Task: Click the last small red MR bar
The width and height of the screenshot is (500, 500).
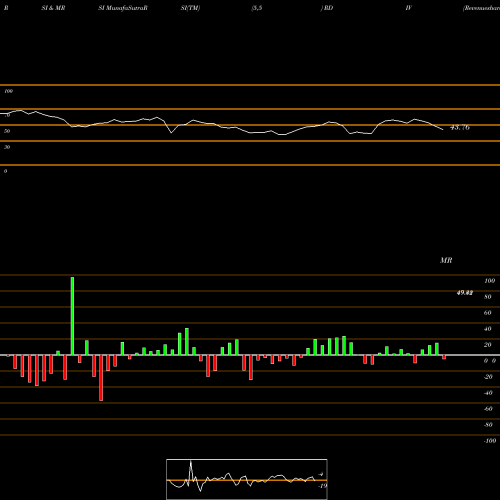Action: pos(444,357)
